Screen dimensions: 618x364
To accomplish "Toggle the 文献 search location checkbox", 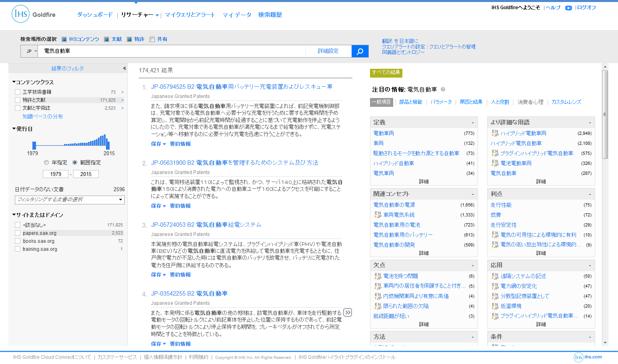I will [x=106, y=39].
